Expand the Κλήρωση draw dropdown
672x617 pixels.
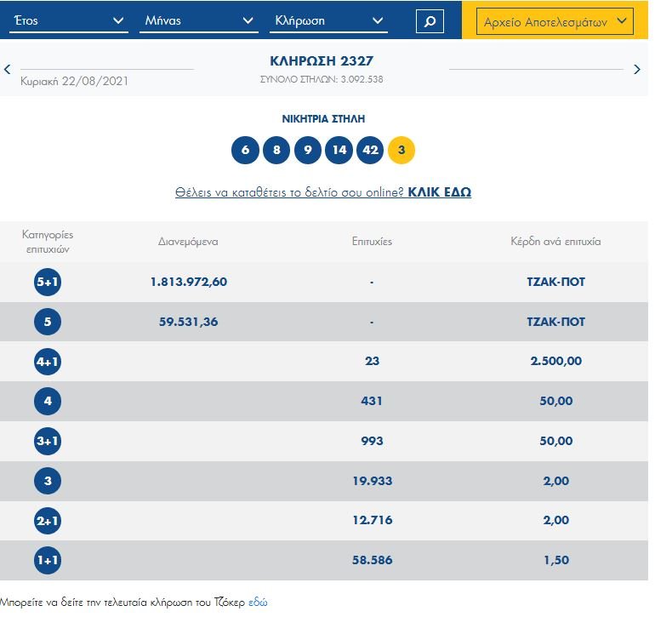point(328,21)
